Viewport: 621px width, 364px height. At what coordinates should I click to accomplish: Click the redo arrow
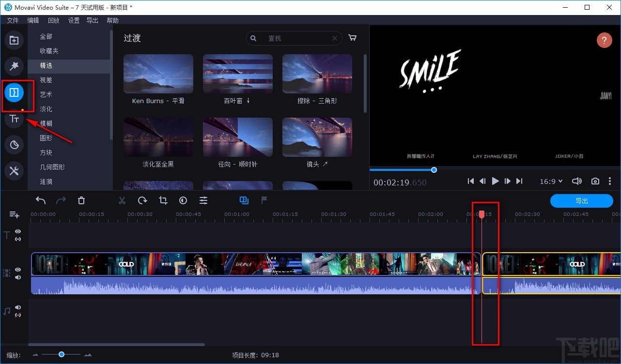pos(61,200)
